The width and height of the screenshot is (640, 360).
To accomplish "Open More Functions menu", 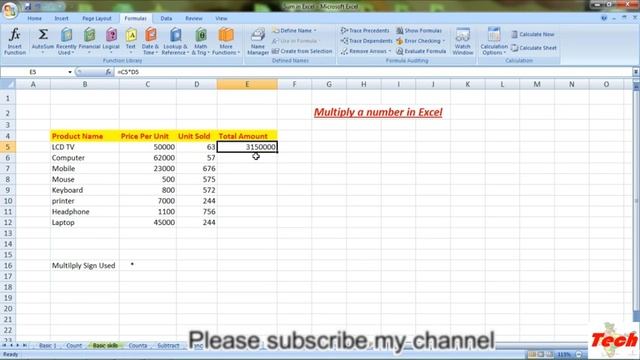I will click(226, 41).
